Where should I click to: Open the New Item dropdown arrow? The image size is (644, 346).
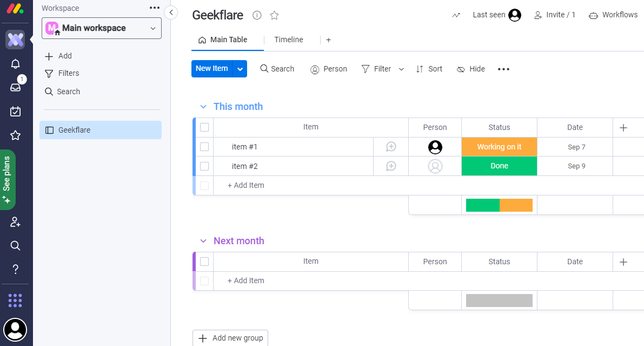point(240,69)
